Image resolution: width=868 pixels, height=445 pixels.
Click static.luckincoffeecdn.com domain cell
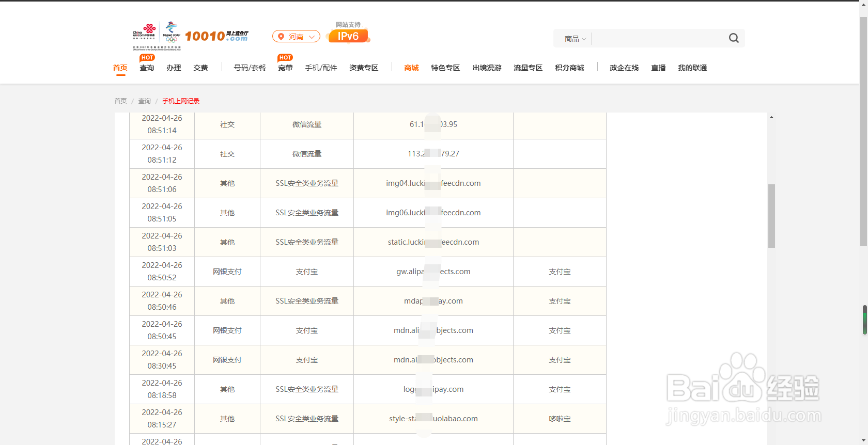(x=433, y=242)
